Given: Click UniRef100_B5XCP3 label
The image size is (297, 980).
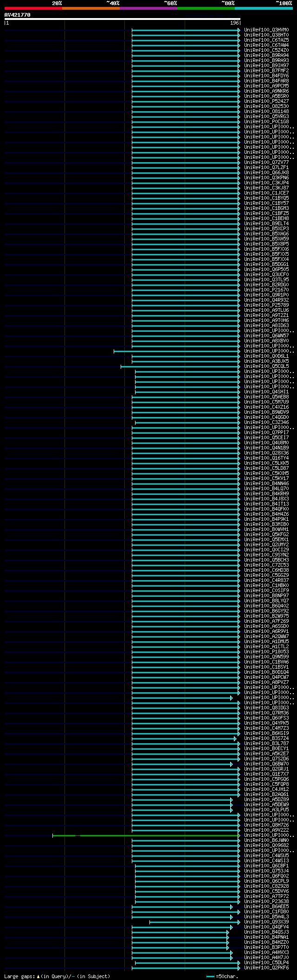Looking at the screenshot, I should pyautogui.click(x=266, y=229).
